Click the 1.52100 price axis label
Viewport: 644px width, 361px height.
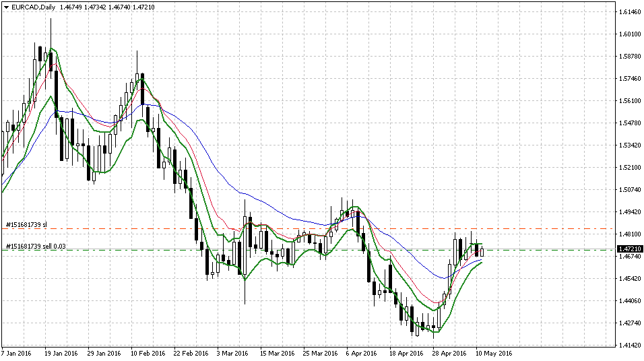coord(630,167)
